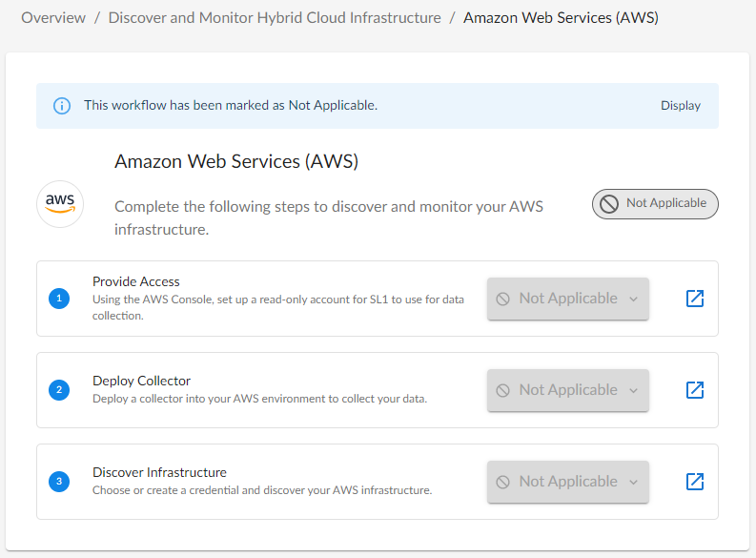The height and width of the screenshot is (558, 756).
Task: Go to Overview breadcrumb
Action: tap(53, 17)
